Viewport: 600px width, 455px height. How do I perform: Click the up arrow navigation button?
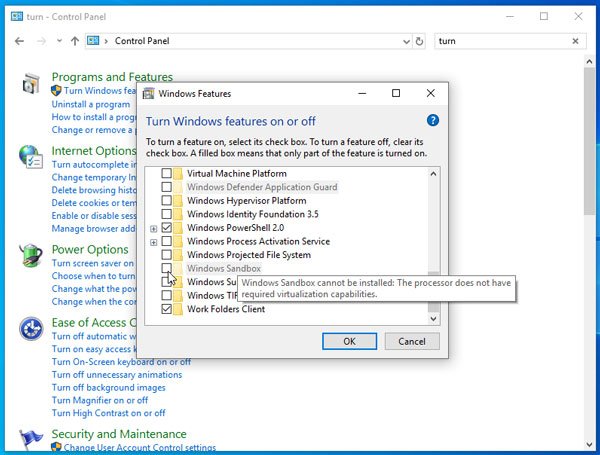point(75,42)
